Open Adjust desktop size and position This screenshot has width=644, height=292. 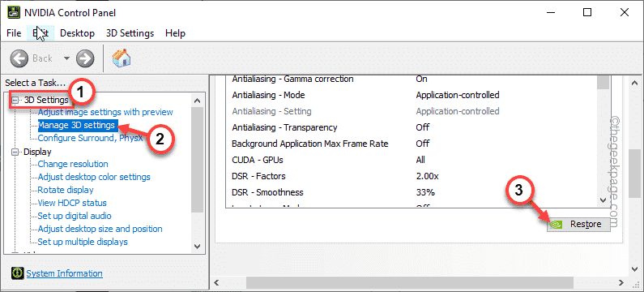[100, 229]
